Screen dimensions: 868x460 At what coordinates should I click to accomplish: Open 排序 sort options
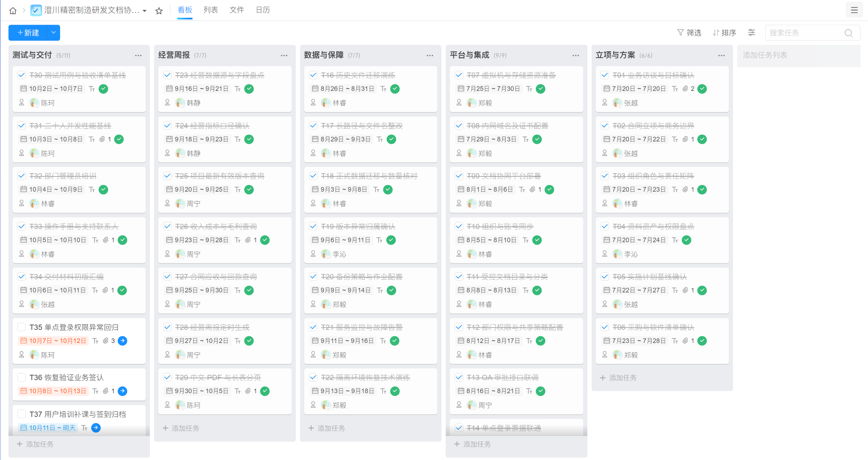pyautogui.click(x=724, y=33)
